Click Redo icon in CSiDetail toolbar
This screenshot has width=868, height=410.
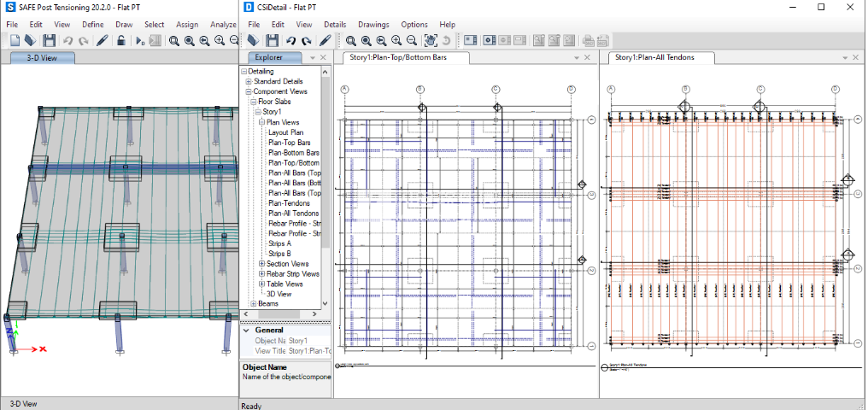[x=306, y=40]
